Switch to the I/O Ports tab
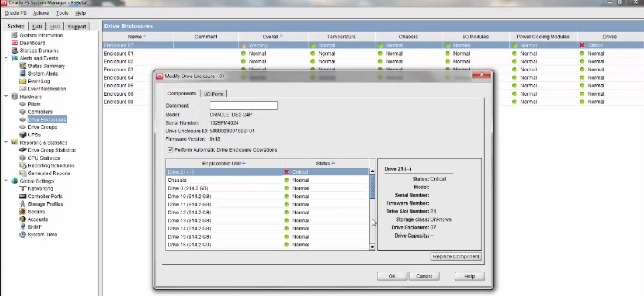The width and height of the screenshot is (644, 296). (x=214, y=94)
